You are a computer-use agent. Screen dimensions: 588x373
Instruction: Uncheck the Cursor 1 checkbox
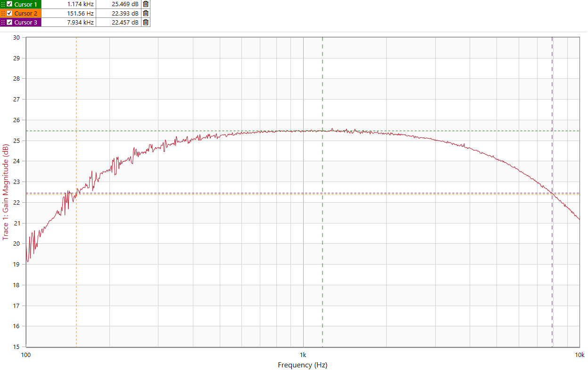[x=9, y=4]
